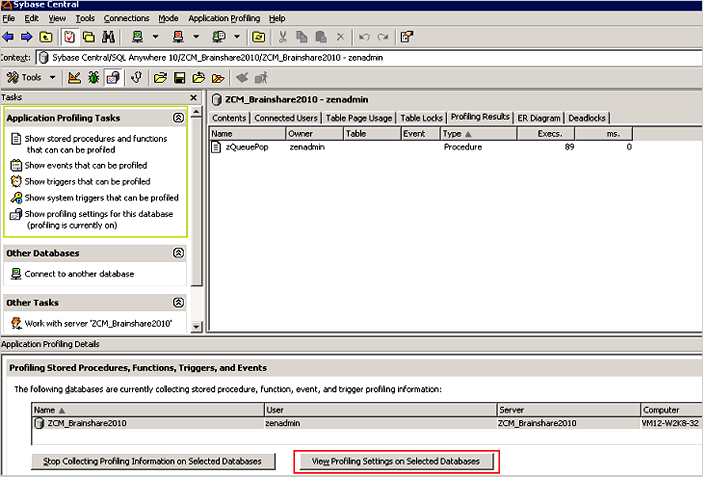Open the binoculars search pane

(x=108, y=37)
